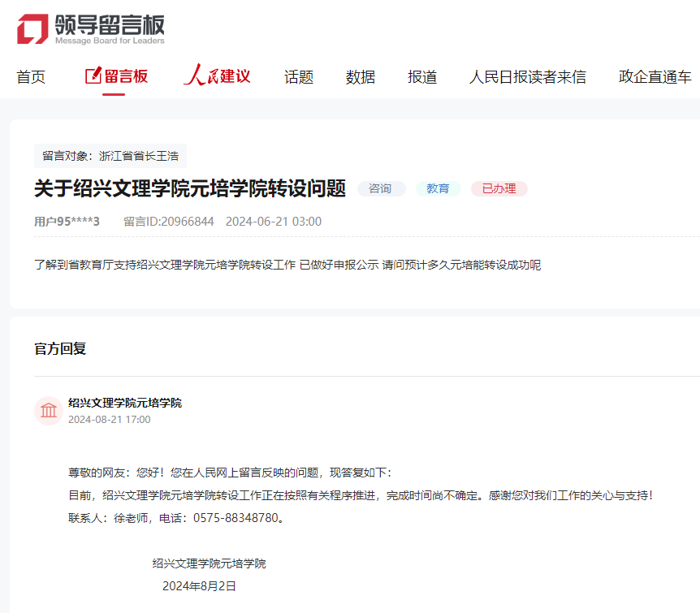700x613 pixels.
Task: Open 人民日报读者来信 page
Action: click(528, 76)
